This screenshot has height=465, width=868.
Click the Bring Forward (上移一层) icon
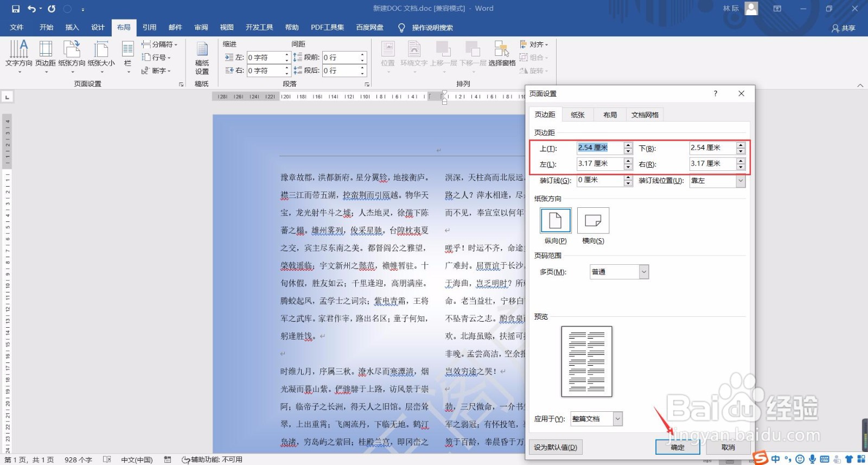click(443, 54)
